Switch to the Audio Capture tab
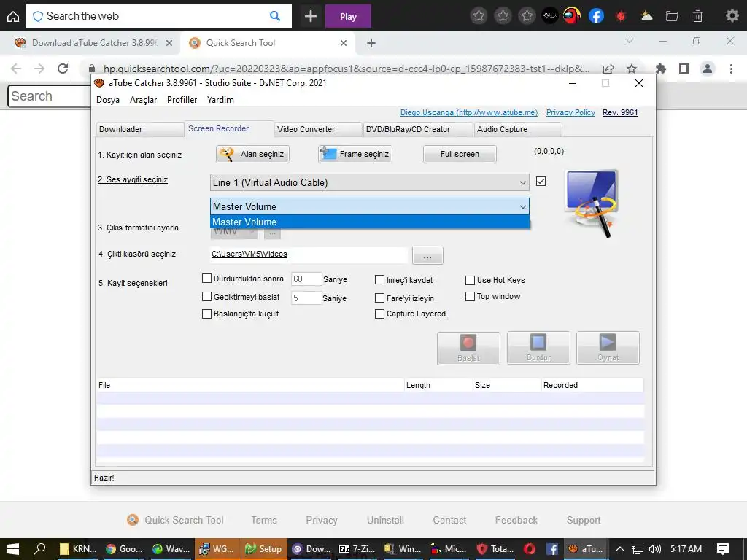This screenshot has width=747, height=560. pyautogui.click(x=518, y=129)
